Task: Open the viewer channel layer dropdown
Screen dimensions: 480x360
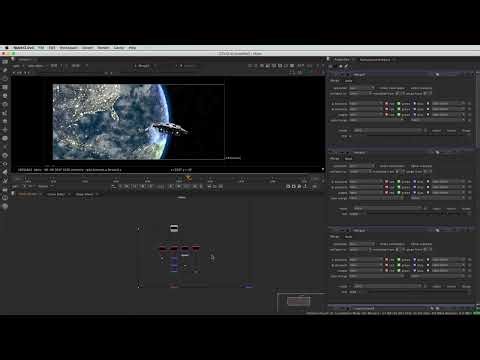Action: tap(18, 66)
